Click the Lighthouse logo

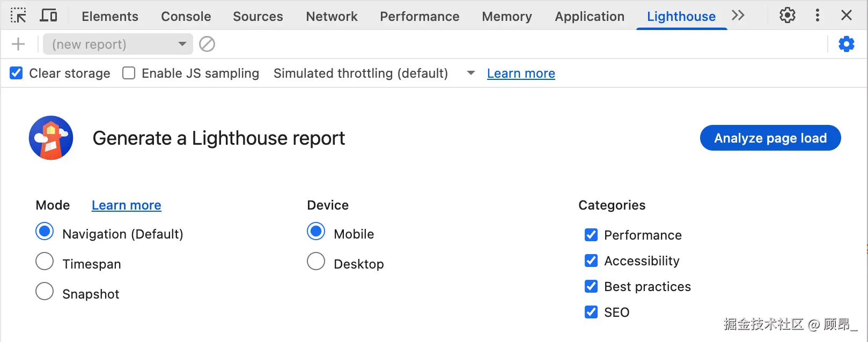[51, 138]
